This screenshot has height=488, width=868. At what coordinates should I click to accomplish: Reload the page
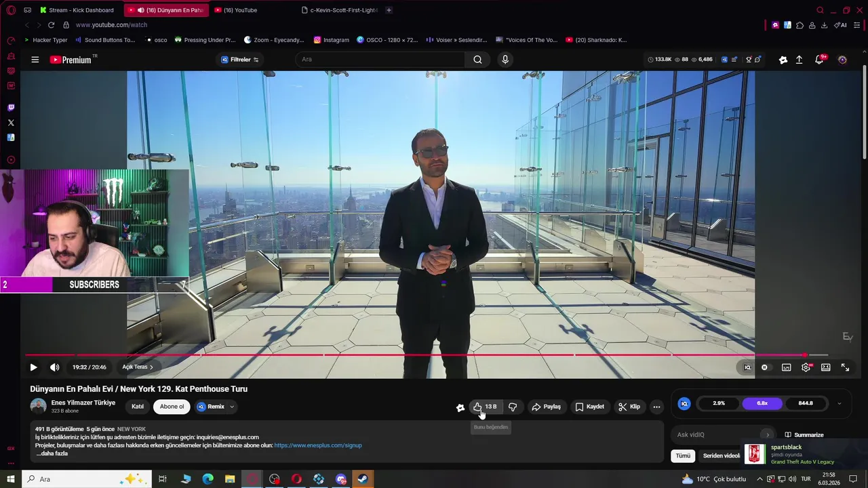(x=51, y=25)
